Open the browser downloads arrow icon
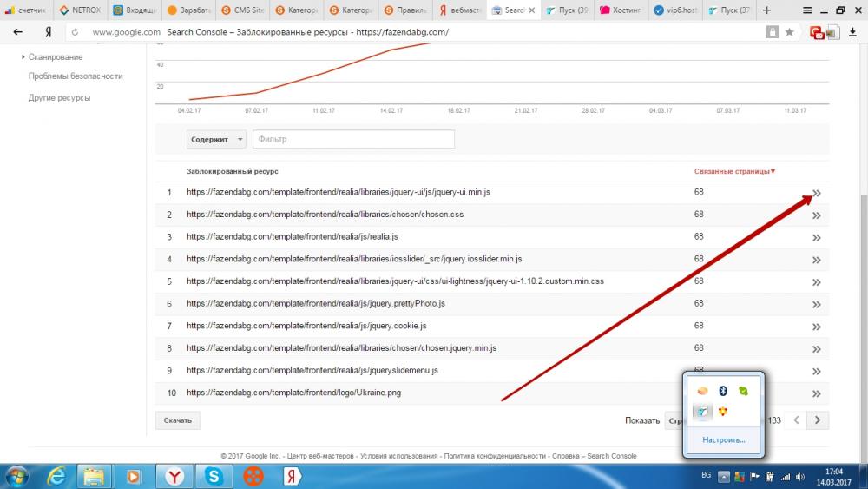Screen dimensions: 868x489 tap(852, 32)
